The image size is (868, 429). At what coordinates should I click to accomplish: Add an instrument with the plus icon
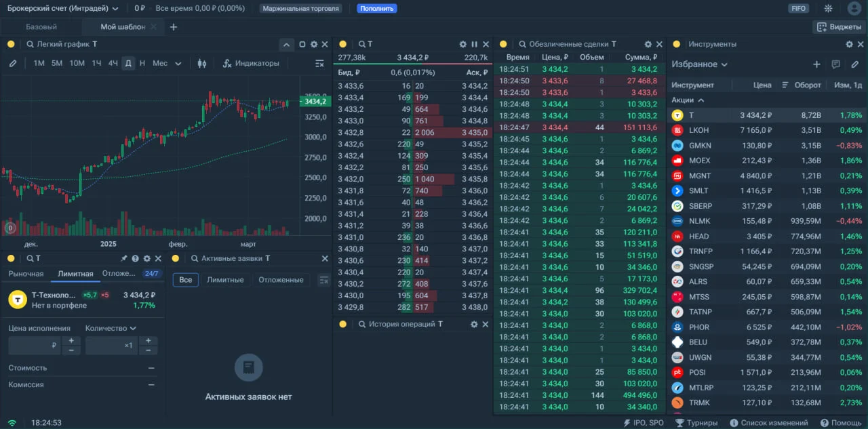[816, 64]
